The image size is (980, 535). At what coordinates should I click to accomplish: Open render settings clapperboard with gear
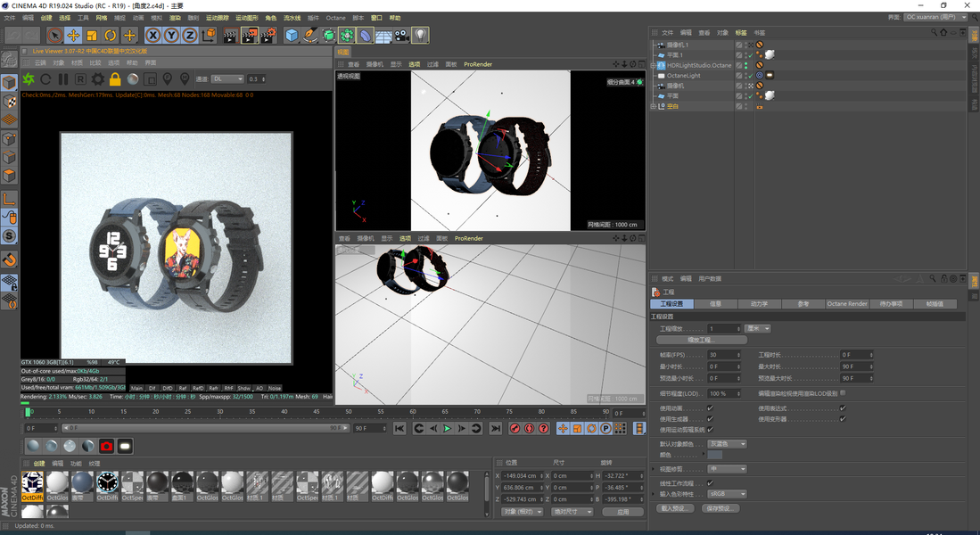click(x=268, y=36)
